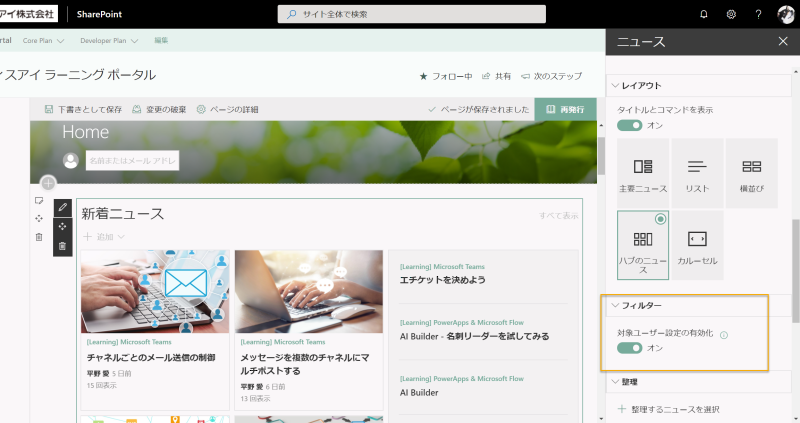800x423 pixels.
Task: Click the フォロー中 star button
Action: (x=445, y=76)
